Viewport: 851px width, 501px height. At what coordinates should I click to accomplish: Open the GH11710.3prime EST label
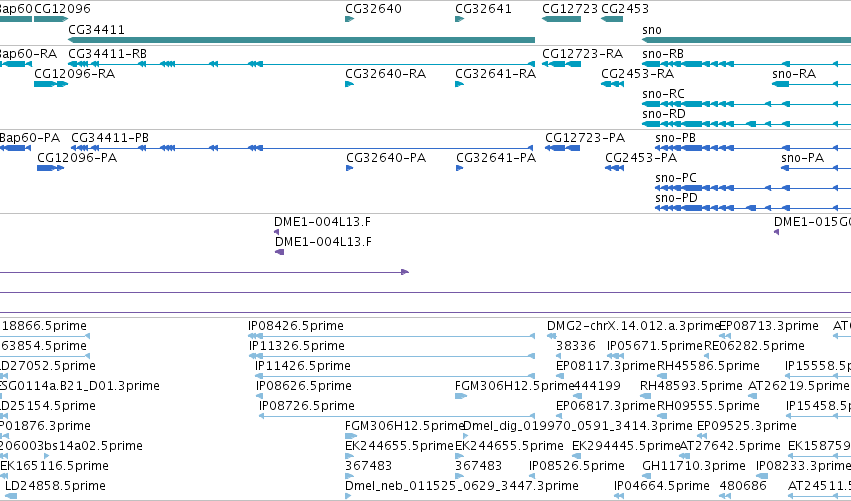coord(694,466)
